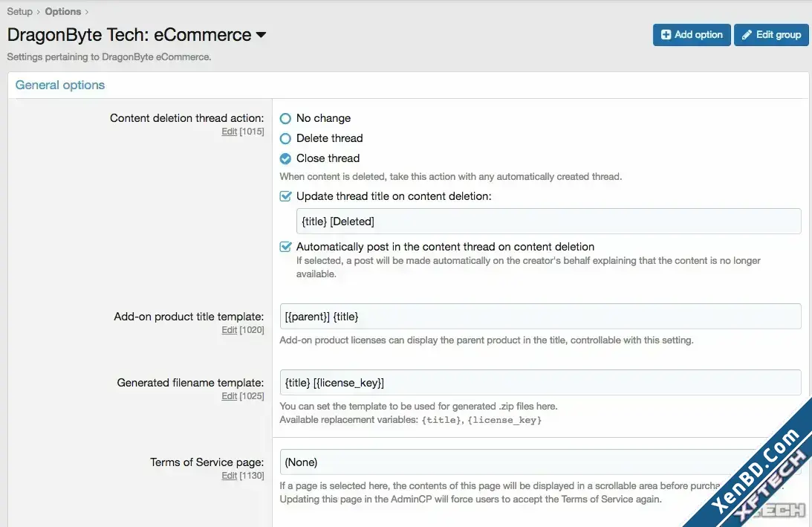Go to Setup breadcrumb

tap(19, 11)
